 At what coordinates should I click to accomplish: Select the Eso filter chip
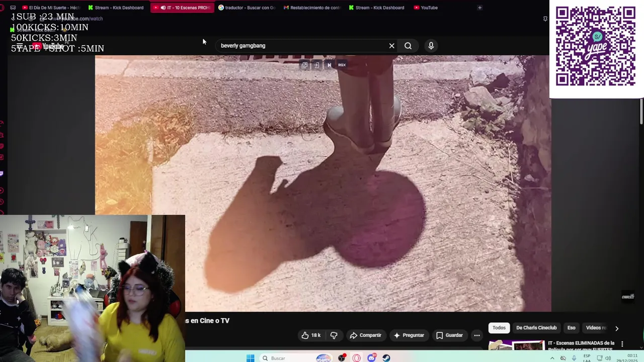572,328
